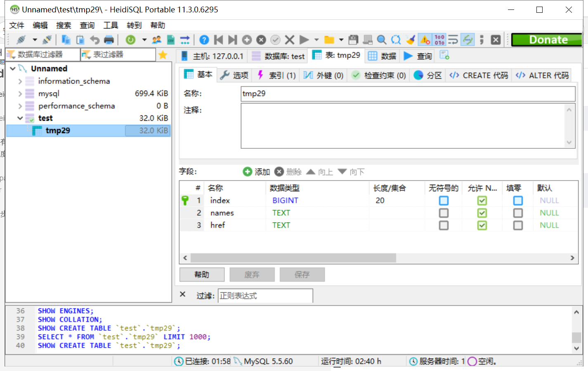Image resolution: width=588 pixels, height=371 pixels.
Task: Export grid rows to CSV file
Action: click(170, 39)
